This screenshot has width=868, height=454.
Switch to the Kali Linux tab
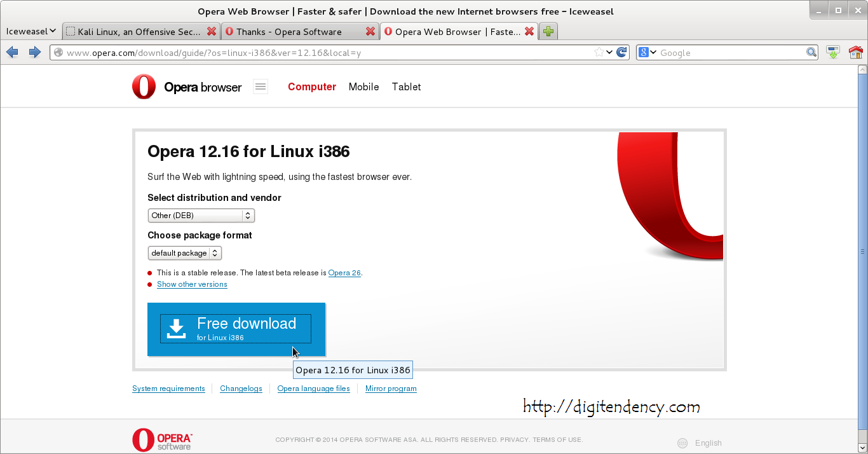(141, 31)
